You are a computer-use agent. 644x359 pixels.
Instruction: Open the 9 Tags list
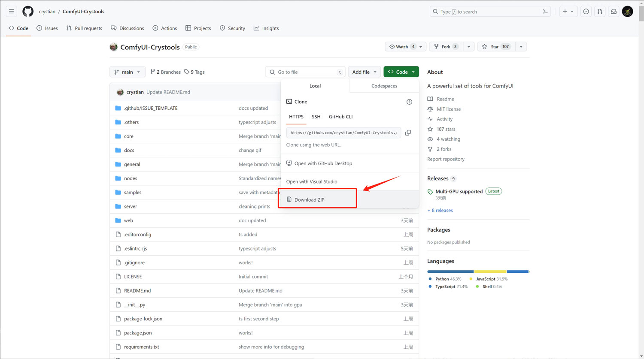pos(194,72)
